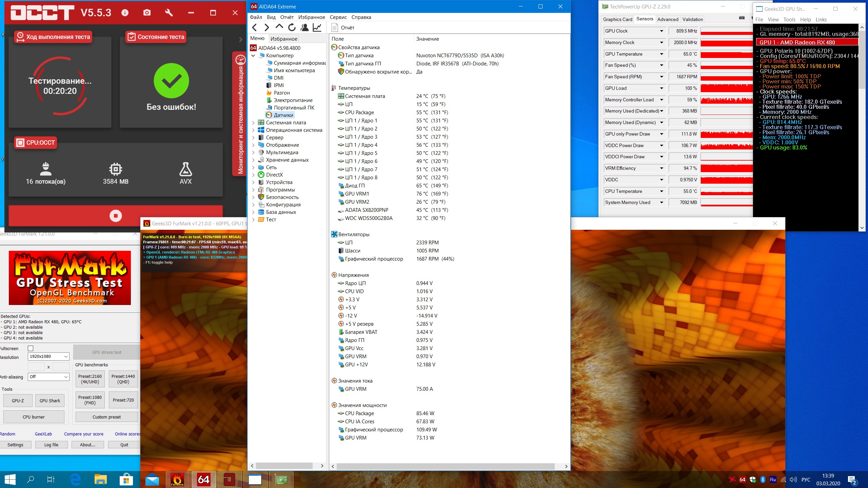Click AIDA64 refresh toolbar icon
The height and width of the screenshot is (488, 868).
tap(292, 27)
